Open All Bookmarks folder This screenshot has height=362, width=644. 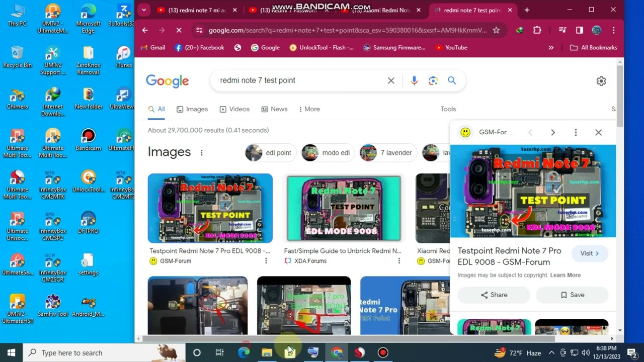(593, 47)
